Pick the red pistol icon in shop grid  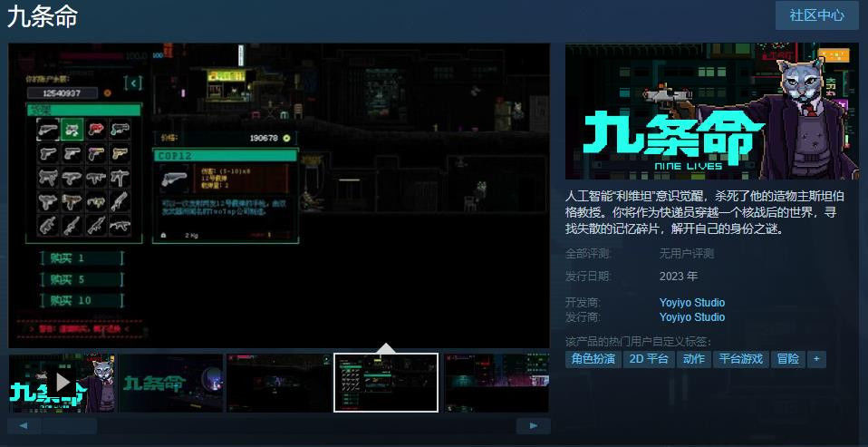click(x=96, y=129)
